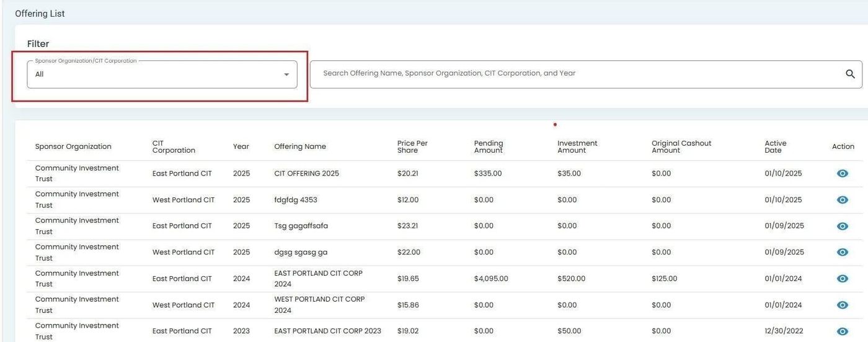Select EAST PORTLAND CIT CORP 2024 name
Viewport: 868px width, 342px height.
tap(319, 279)
